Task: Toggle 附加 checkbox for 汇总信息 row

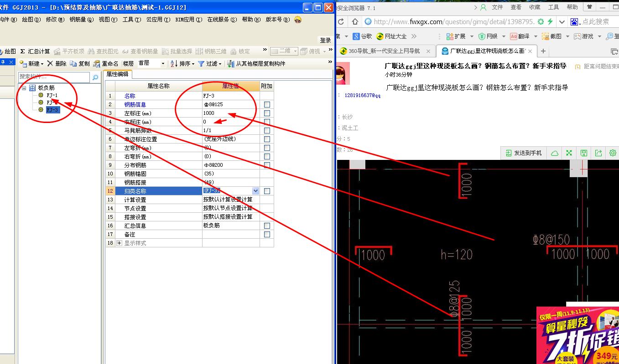Action: click(267, 226)
